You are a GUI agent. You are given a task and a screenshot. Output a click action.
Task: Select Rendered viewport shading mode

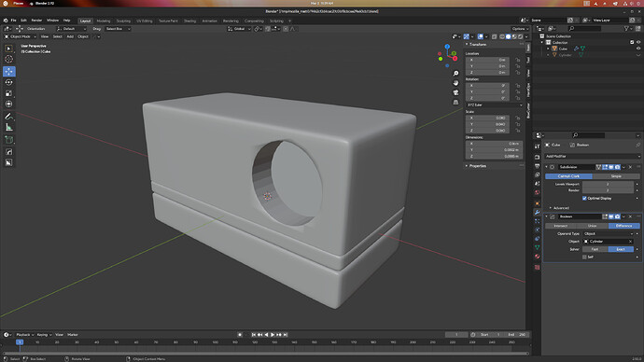pos(521,36)
